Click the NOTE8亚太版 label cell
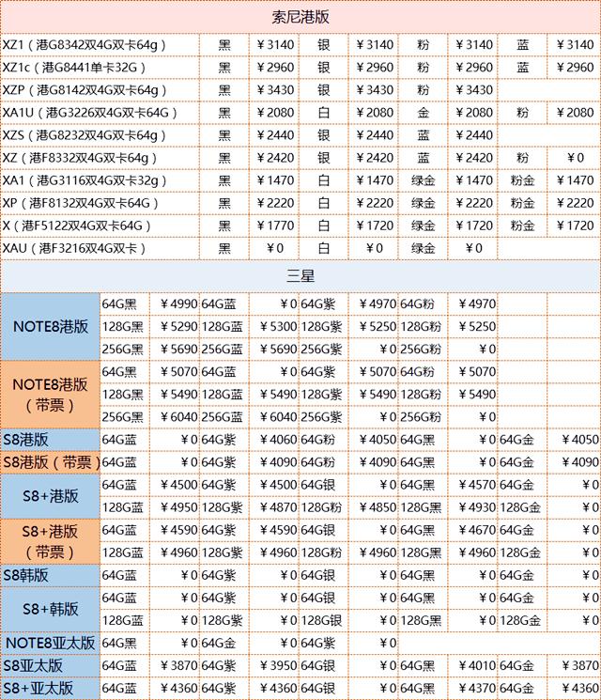The height and width of the screenshot is (700, 601). [x=51, y=644]
